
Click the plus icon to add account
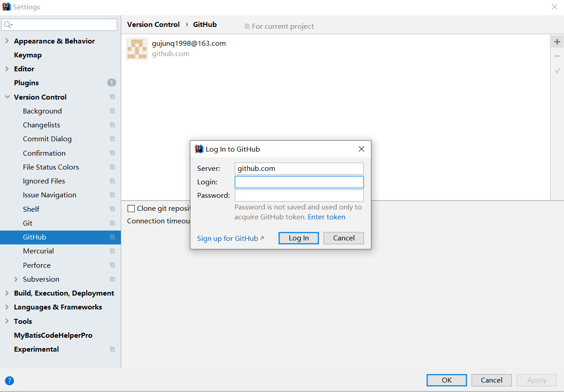(557, 42)
